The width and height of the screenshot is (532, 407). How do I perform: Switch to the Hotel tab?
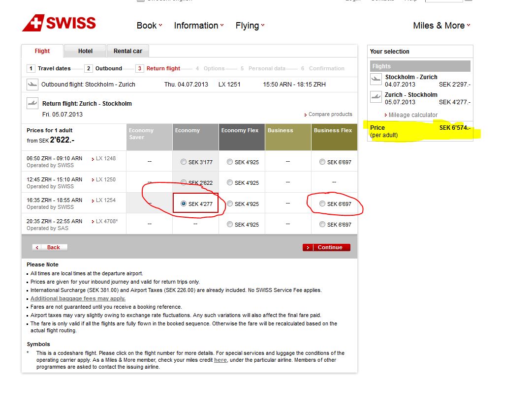(x=85, y=51)
